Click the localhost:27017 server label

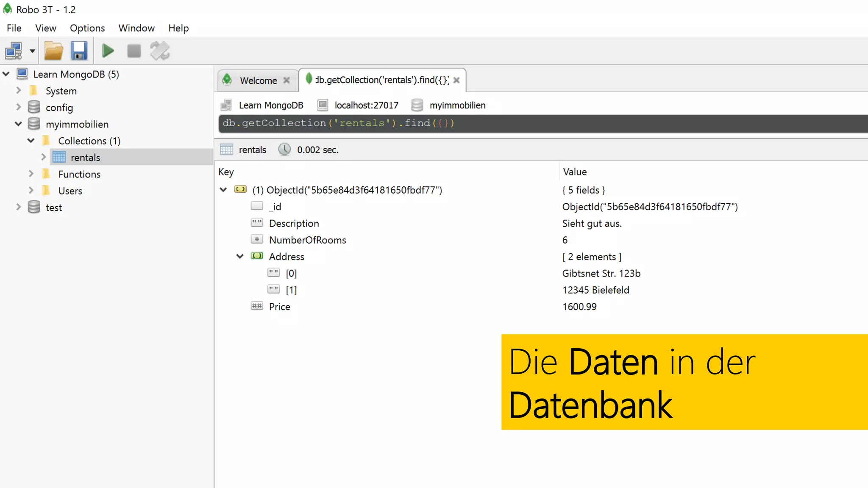[x=367, y=105]
